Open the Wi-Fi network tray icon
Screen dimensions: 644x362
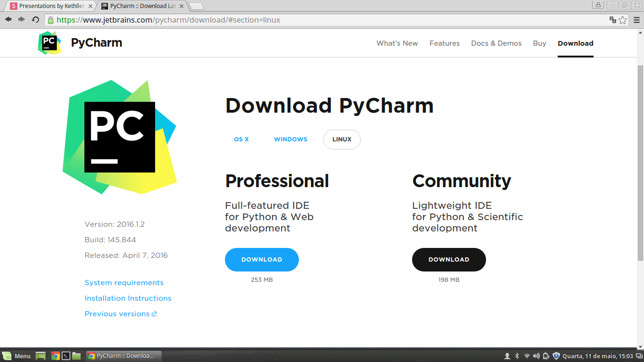point(527,356)
